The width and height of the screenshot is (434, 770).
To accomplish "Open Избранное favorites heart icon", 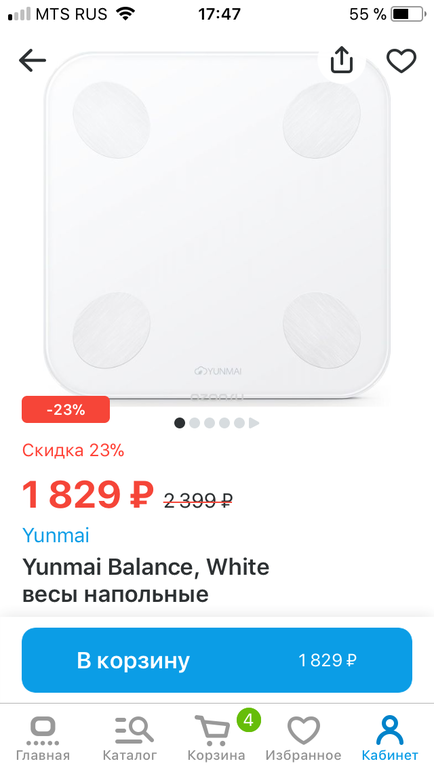I will (x=303, y=730).
